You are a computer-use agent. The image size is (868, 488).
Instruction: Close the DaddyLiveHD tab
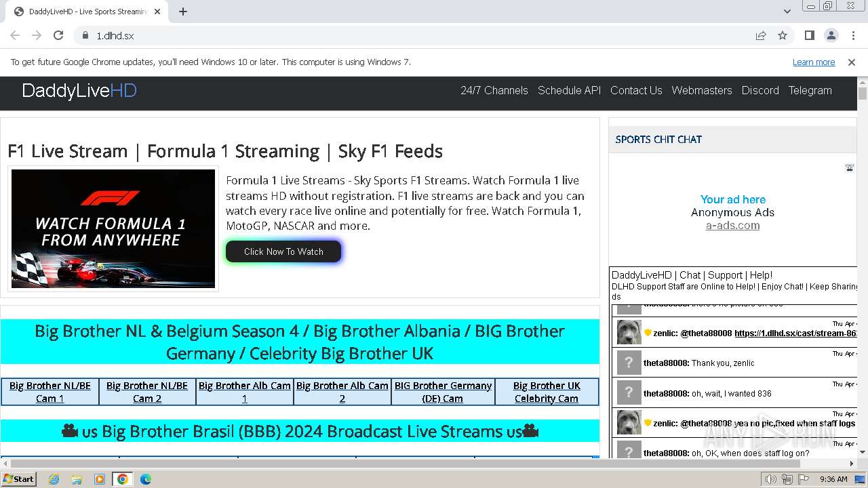[157, 12]
